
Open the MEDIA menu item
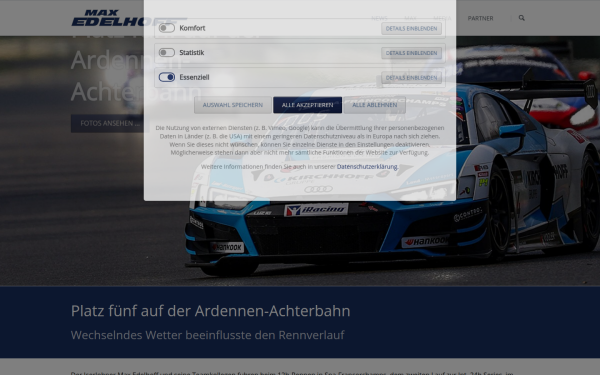442,18
